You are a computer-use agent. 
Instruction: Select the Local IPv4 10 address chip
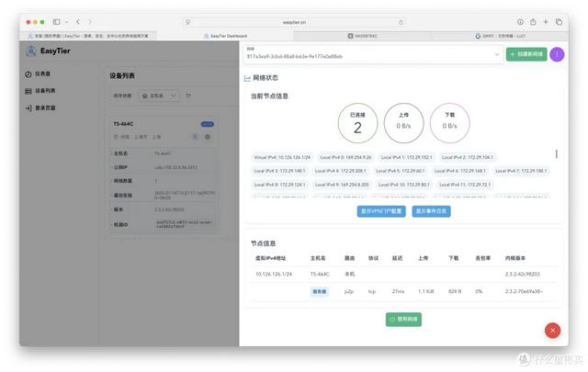pyautogui.click(x=404, y=185)
